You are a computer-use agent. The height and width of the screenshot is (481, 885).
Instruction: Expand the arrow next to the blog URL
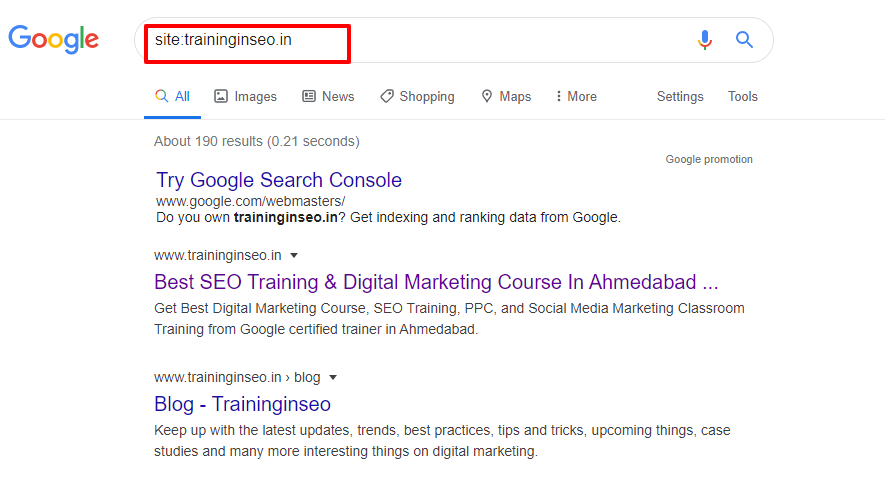click(333, 378)
